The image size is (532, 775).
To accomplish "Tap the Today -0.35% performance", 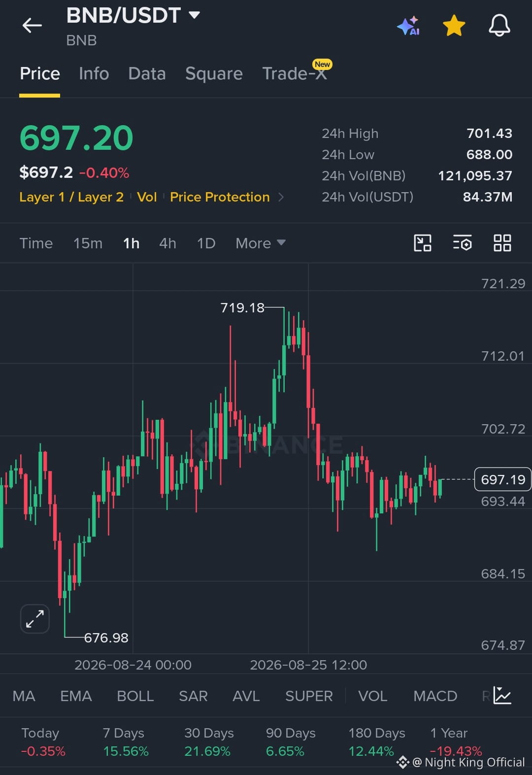I will 43,742.
